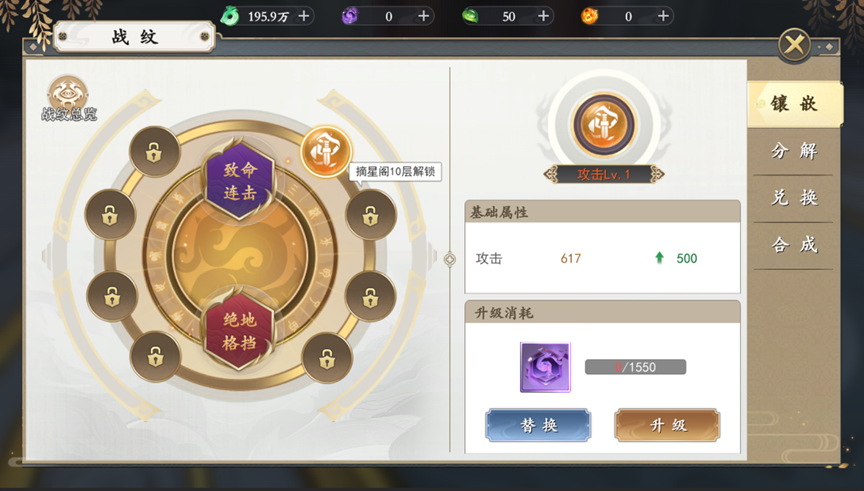Open the 兑换 tab
Screen dimensions: 864x491
[x=794, y=198]
